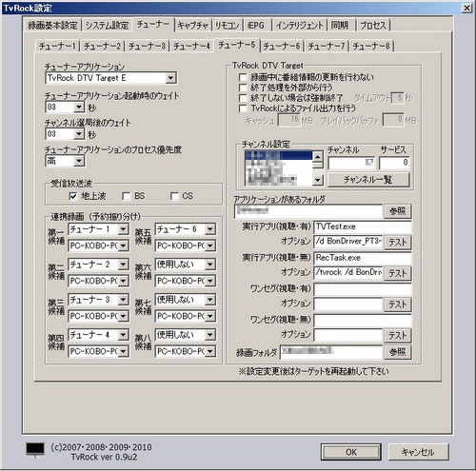This screenshot has height=471, width=476.
Task: Check the 地上波 broadcast checkbox
Action: coord(73,196)
